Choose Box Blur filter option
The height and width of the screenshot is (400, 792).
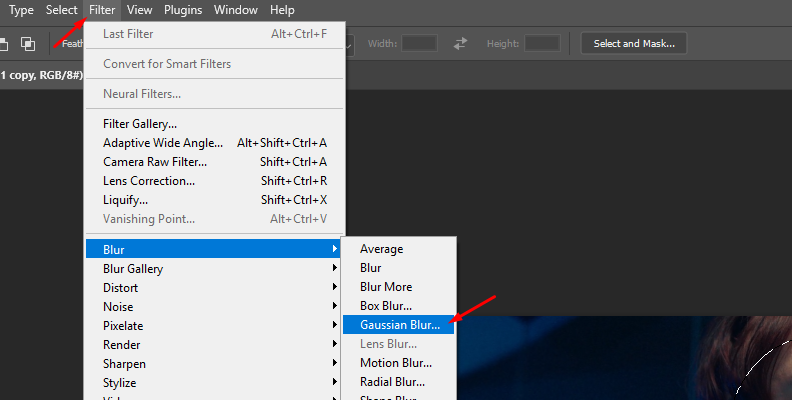click(x=386, y=306)
